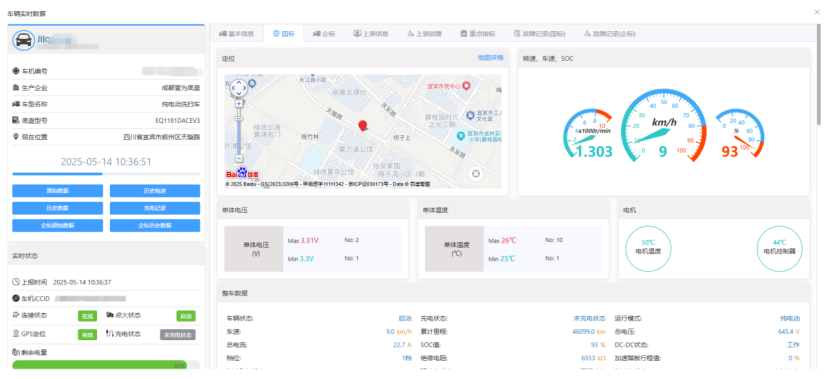829x379 pixels.
Task: Click the GPS定位 icon
Action: coord(16,334)
